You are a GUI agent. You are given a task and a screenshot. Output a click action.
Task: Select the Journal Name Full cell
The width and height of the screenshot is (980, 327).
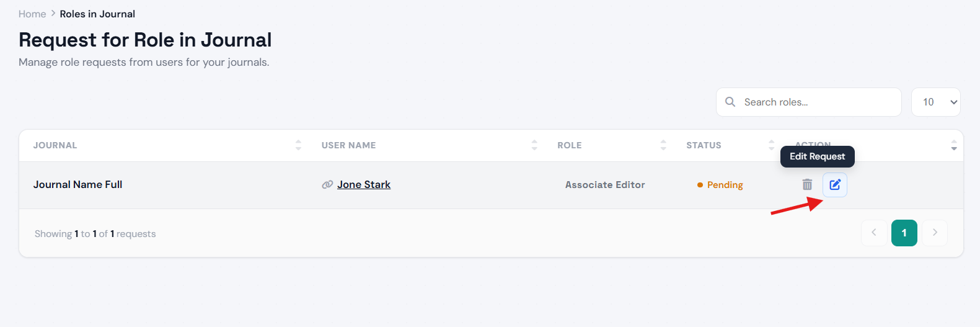point(77,184)
